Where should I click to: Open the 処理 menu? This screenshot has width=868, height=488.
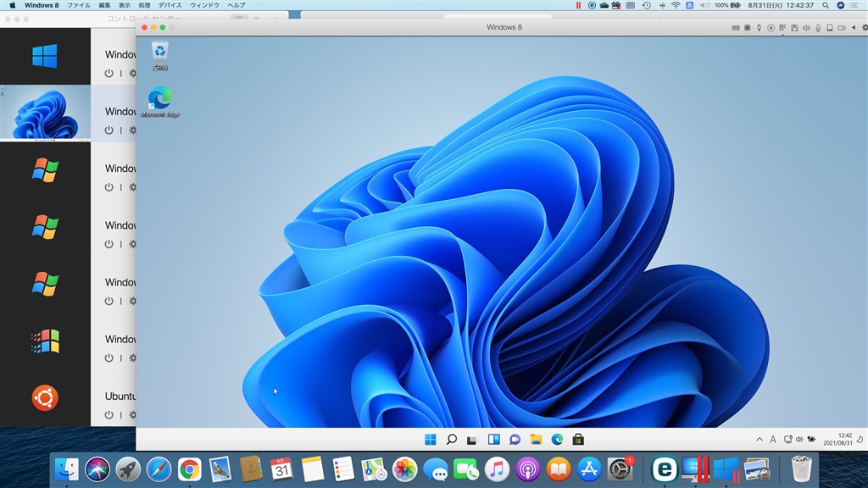click(x=144, y=5)
